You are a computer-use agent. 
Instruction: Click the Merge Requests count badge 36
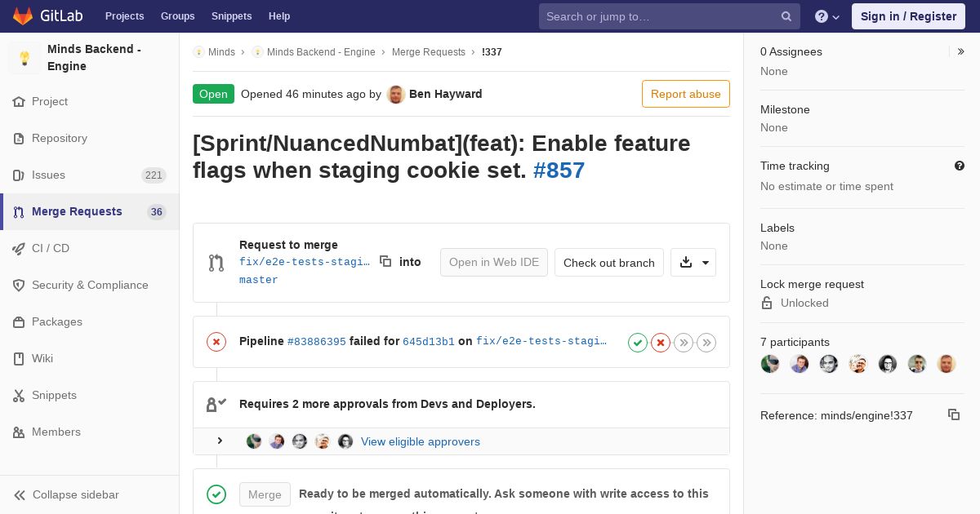pyautogui.click(x=157, y=211)
